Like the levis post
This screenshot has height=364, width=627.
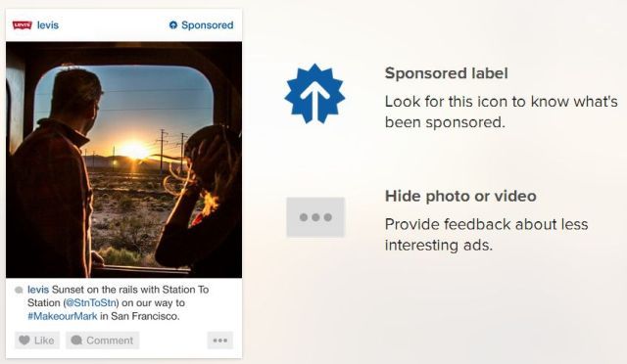pyautogui.click(x=37, y=340)
